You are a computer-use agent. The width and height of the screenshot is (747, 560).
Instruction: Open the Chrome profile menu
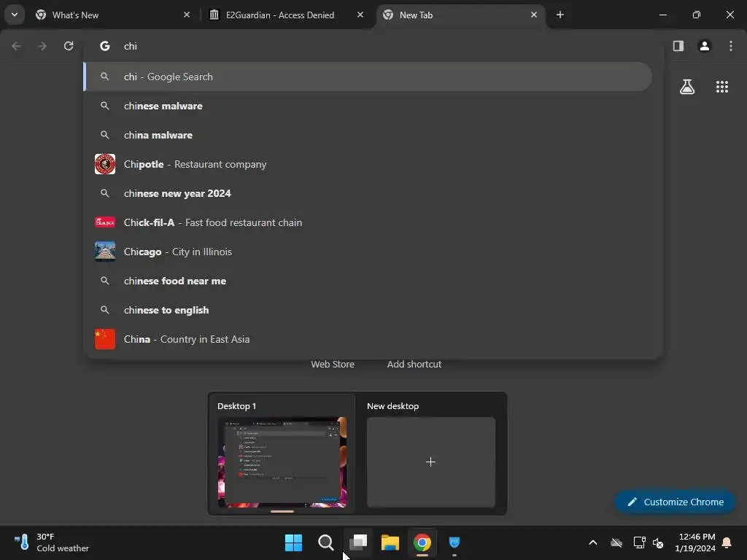(705, 46)
